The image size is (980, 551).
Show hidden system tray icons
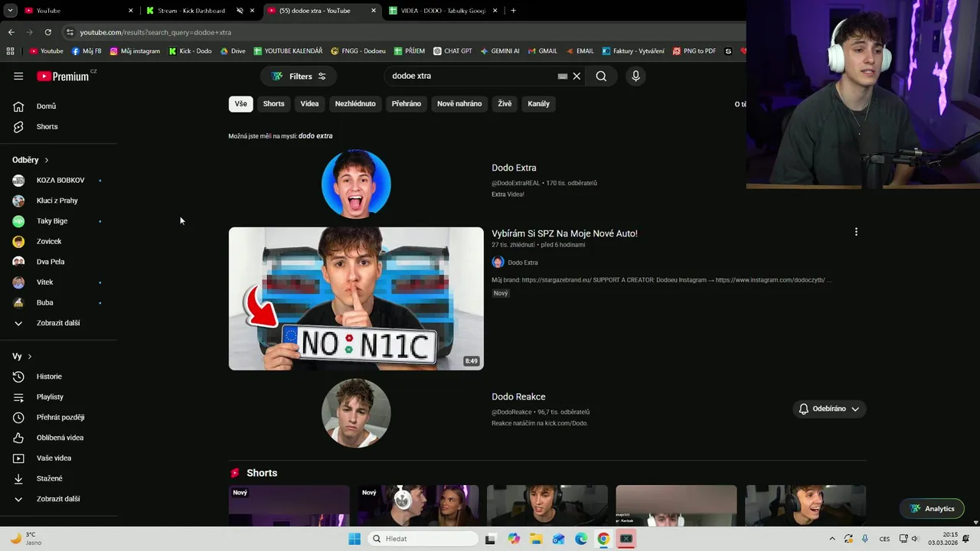point(832,539)
